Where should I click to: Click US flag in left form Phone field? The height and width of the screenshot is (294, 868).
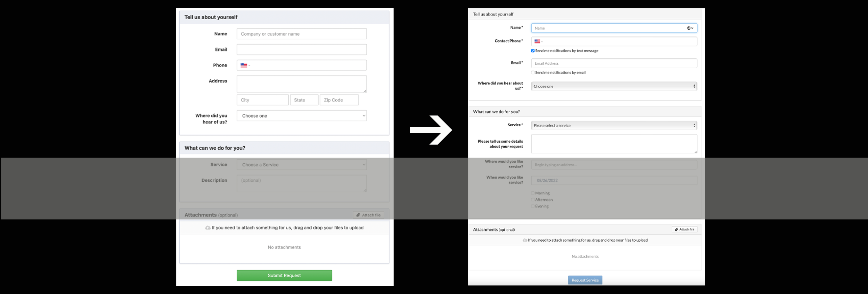coord(244,65)
